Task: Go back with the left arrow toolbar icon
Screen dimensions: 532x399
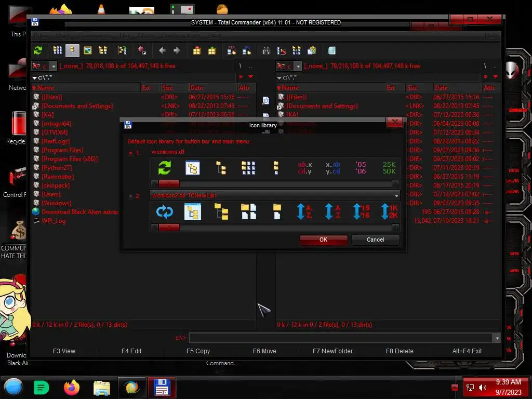Action: tap(162, 50)
